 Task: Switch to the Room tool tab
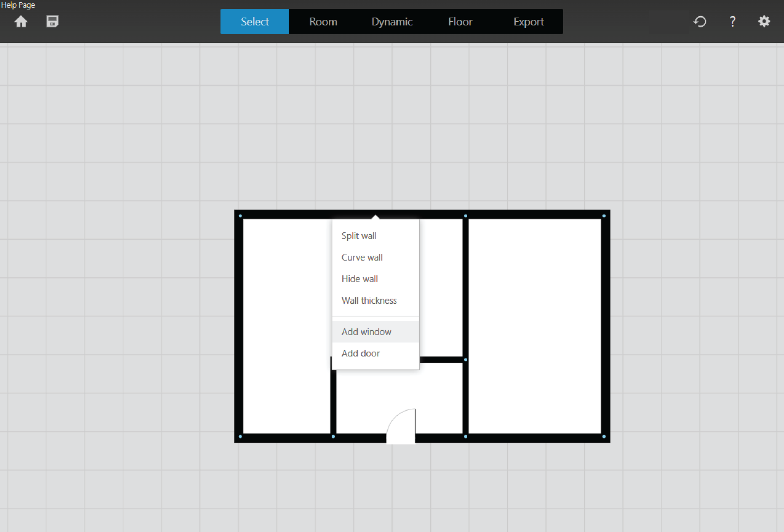click(x=323, y=22)
